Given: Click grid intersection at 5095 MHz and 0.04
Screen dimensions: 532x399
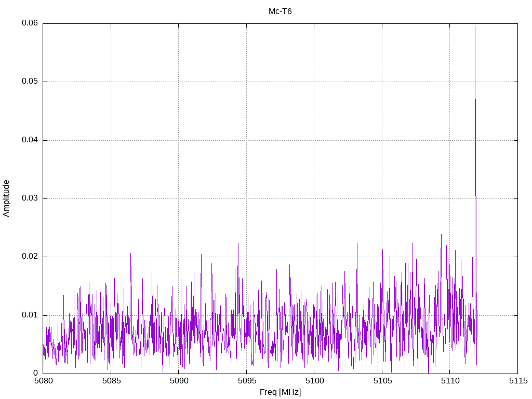Looking at the screenshot, I should pyautogui.click(x=246, y=140).
